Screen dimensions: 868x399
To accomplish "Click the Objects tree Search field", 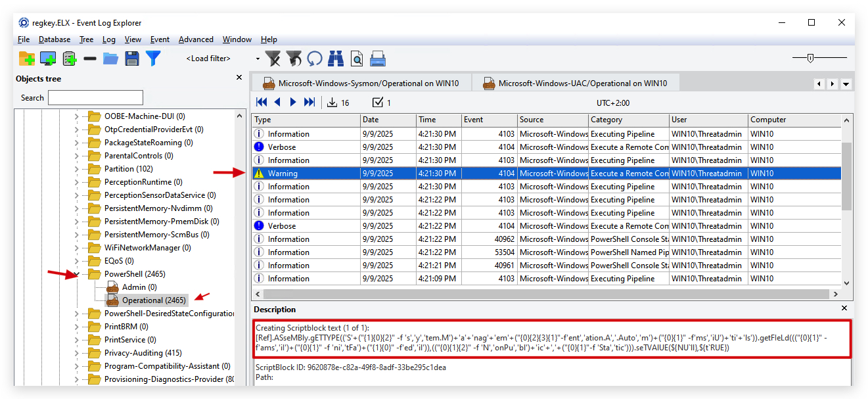I will point(95,98).
